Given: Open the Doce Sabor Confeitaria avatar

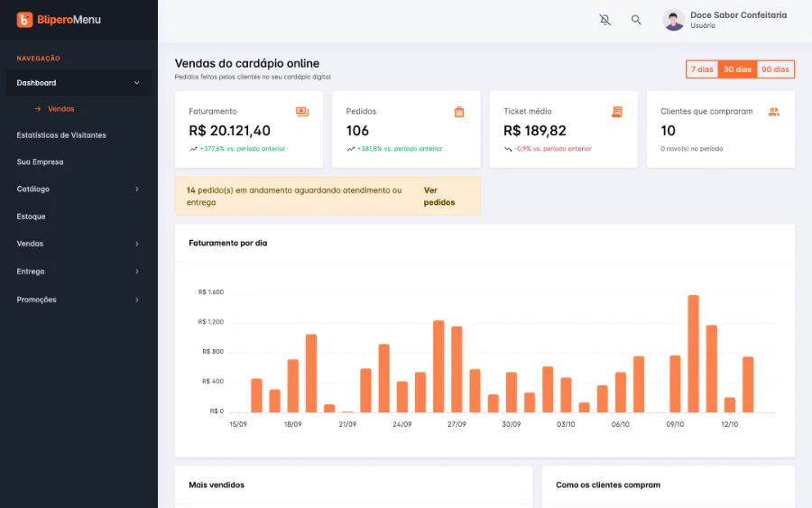Looking at the screenshot, I should click(673, 20).
